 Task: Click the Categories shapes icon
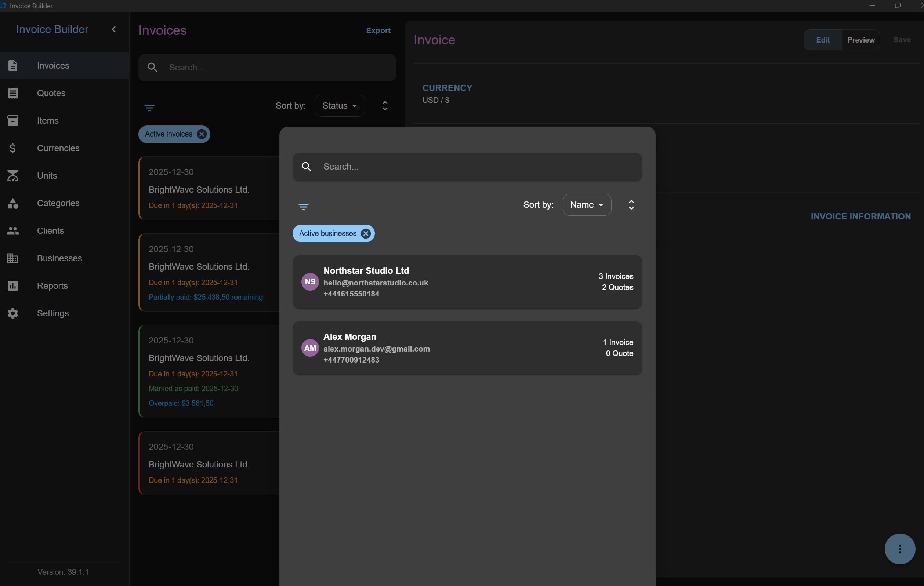point(12,203)
